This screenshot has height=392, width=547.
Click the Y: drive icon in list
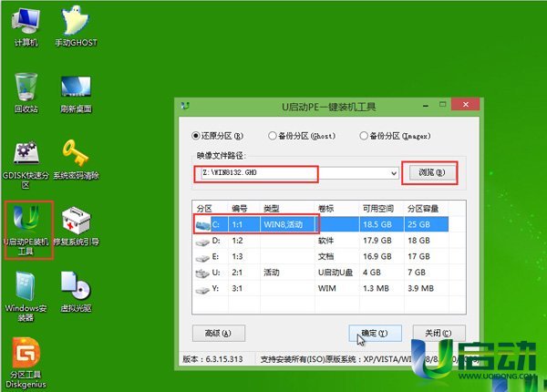(x=202, y=290)
